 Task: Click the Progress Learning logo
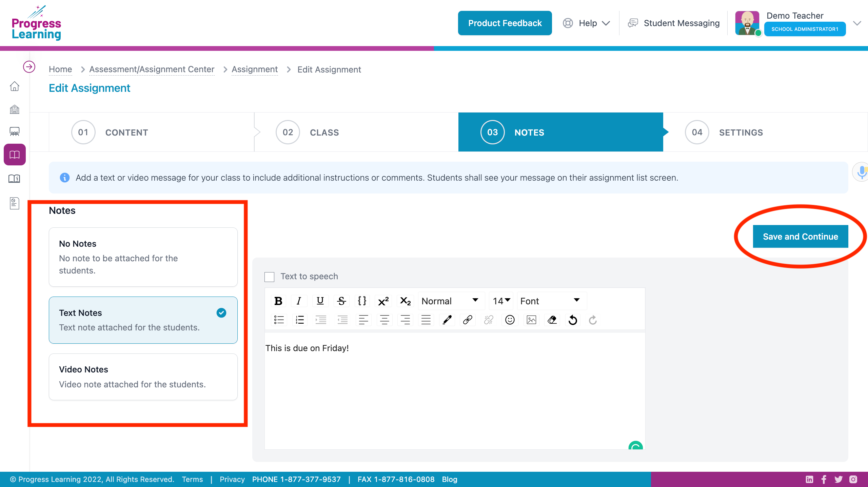(x=37, y=23)
